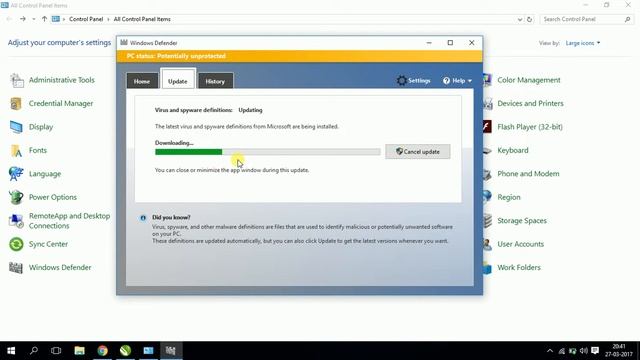Click the volume speaker icon in tray
Screen dimensions: 640x360
[584, 351]
